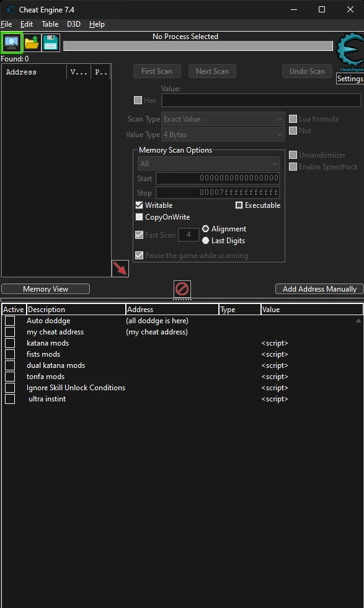The height and width of the screenshot is (608, 364).
Task: Click Add Address Manually
Action: [x=319, y=289]
